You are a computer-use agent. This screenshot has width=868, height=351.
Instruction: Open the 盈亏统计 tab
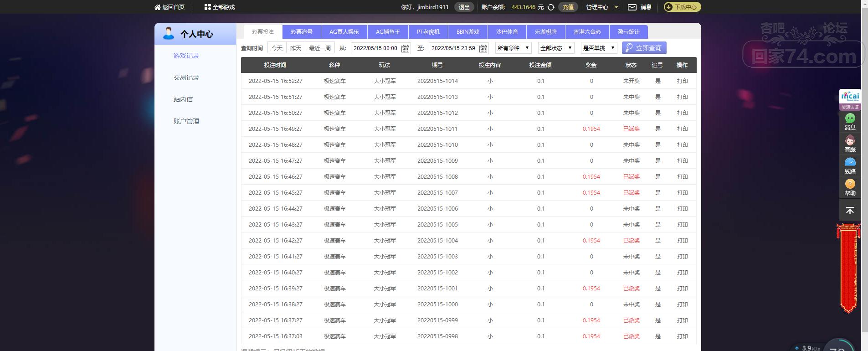point(629,32)
